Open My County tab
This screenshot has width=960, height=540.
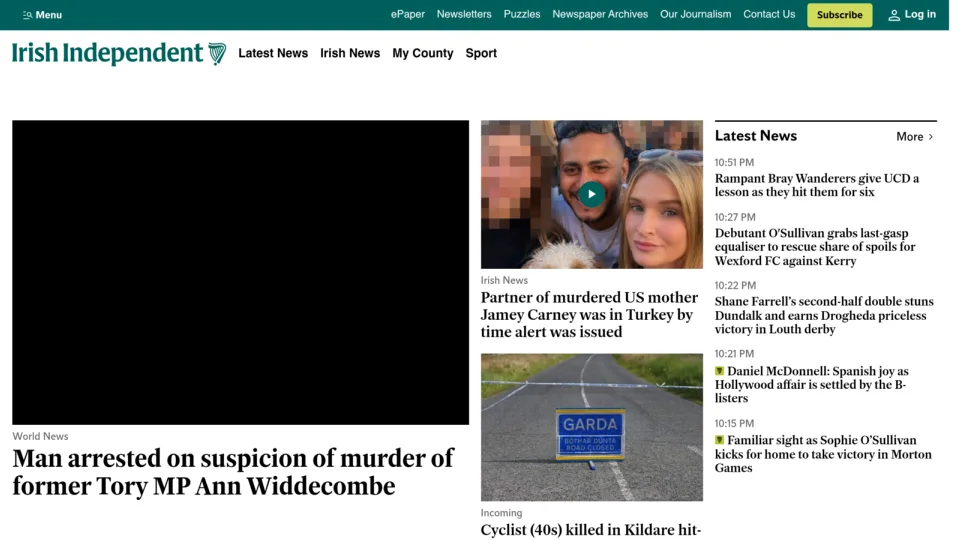[423, 53]
